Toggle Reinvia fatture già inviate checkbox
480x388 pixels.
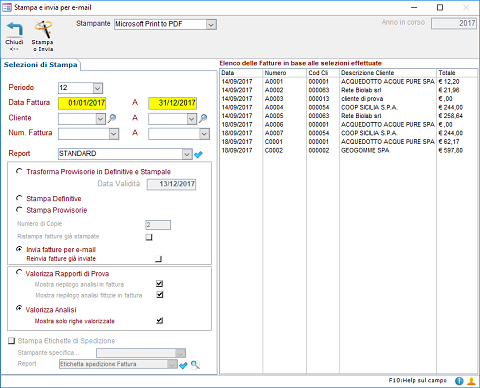pyautogui.click(x=159, y=259)
